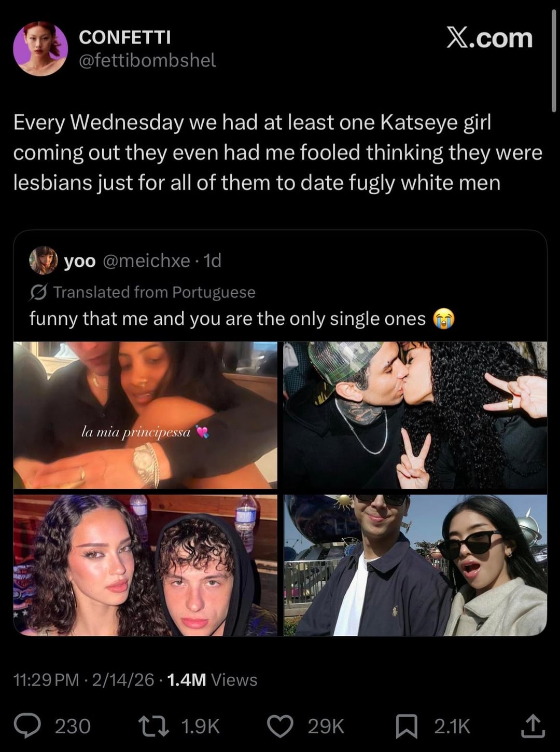Open yoo's small profile avatar

click(x=44, y=260)
